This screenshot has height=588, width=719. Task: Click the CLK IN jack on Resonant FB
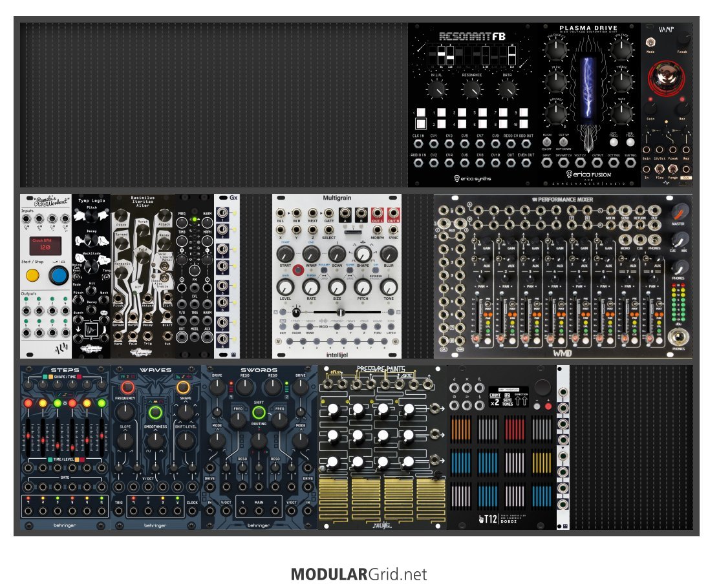coord(418,144)
